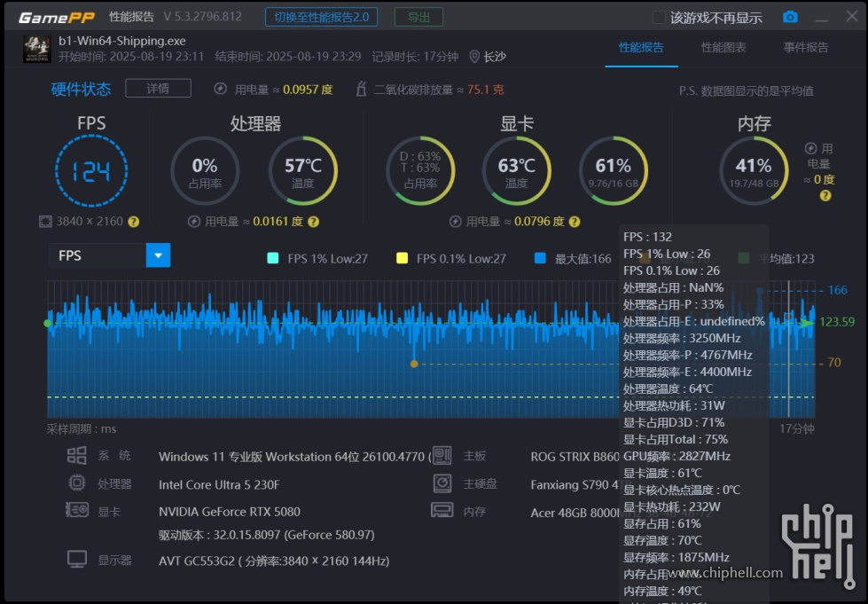Click the GPU D:63% T:63% usage gauge

click(x=420, y=171)
